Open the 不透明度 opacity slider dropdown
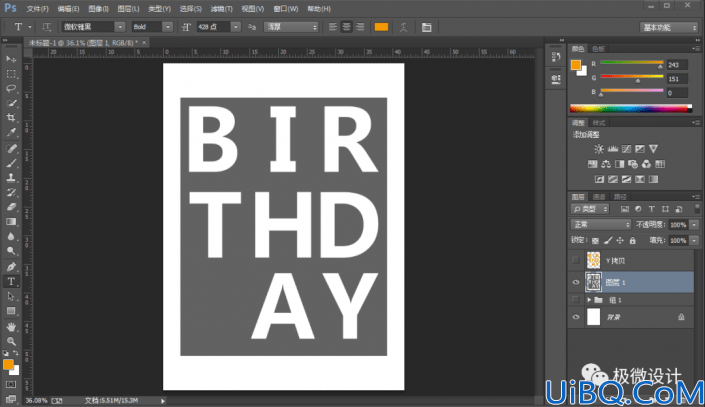The image size is (705, 407). point(694,225)
